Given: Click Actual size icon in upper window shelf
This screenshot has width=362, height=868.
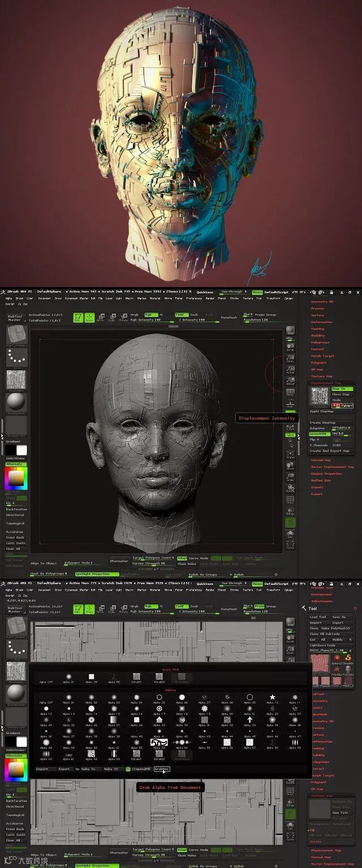Looking at the screenshot, I should point(290,370).
